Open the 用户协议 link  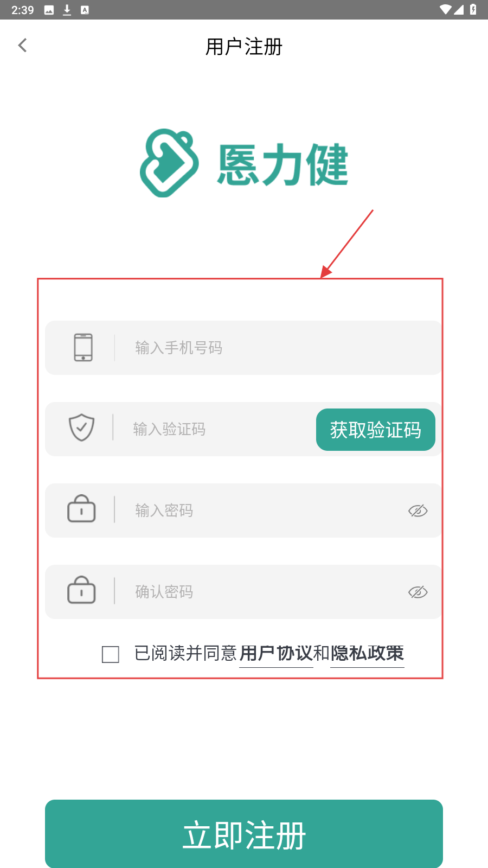[276, 653]
